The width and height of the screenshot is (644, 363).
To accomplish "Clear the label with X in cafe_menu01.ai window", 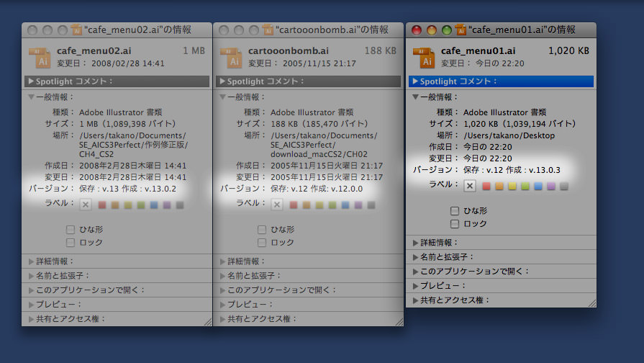I will pyautogui.click(x=469, y=186).
